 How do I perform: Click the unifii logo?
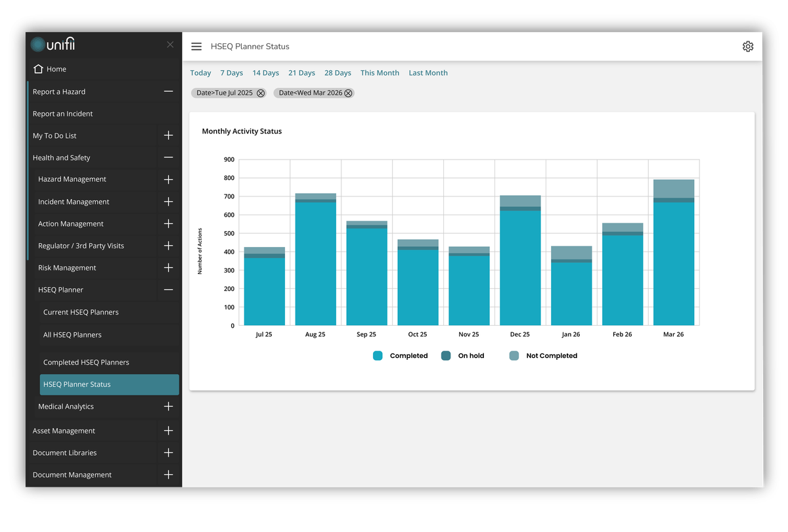(55, 45)
